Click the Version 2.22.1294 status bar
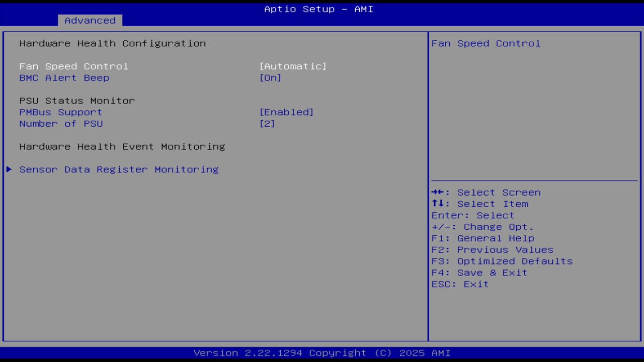Viewport: 644px width, 362px height. pyautogui.click(x=318, y=352)
